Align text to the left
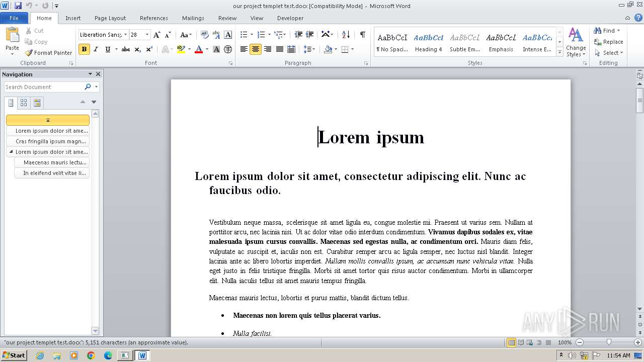The height and width of the screenshot is (362, 644). (244, 49)
